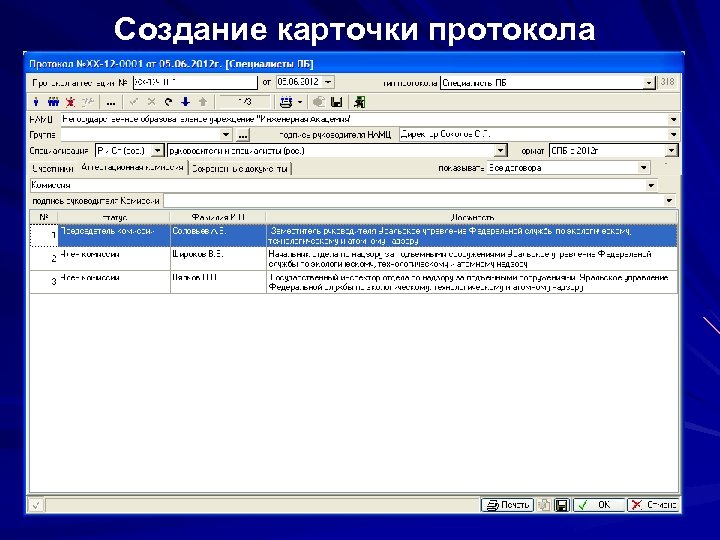Open the Сохраненные документы tab

240,169
